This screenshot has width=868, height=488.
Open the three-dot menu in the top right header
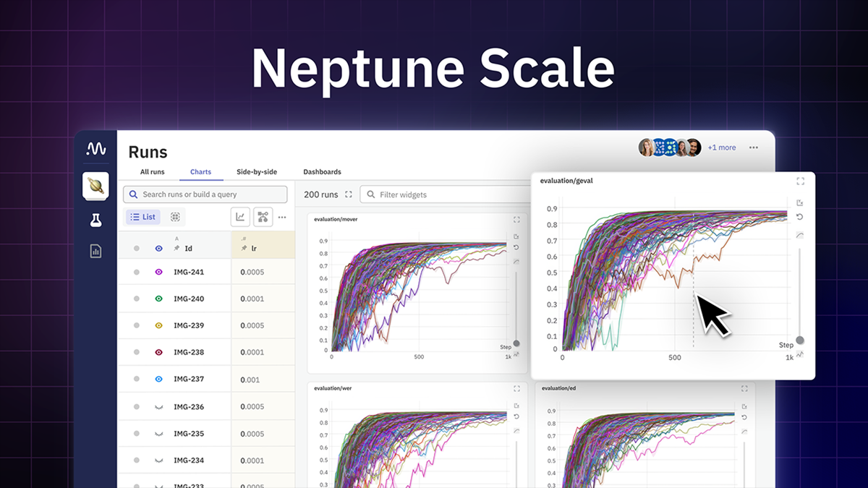coord(754,147)
